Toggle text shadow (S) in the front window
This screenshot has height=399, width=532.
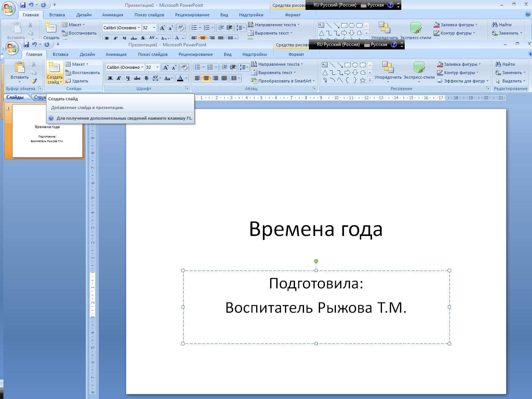pos(146,78)
